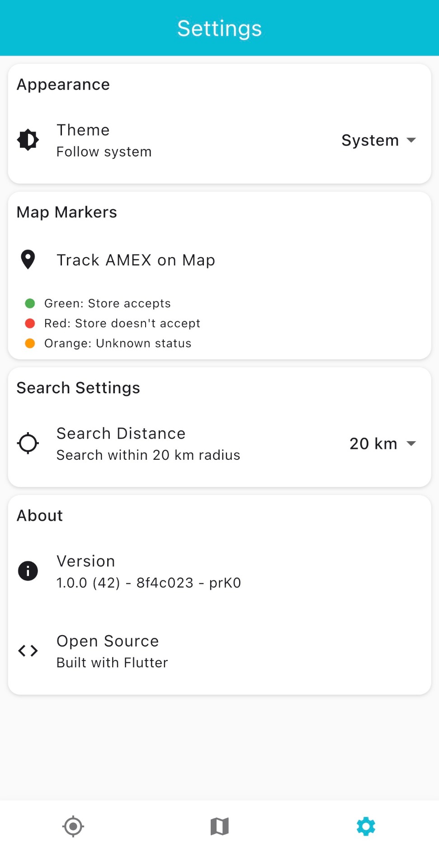This screenshot has height=868, width=439.
Task: Tap the Theme setting label
Action: [x=83, y=130]
